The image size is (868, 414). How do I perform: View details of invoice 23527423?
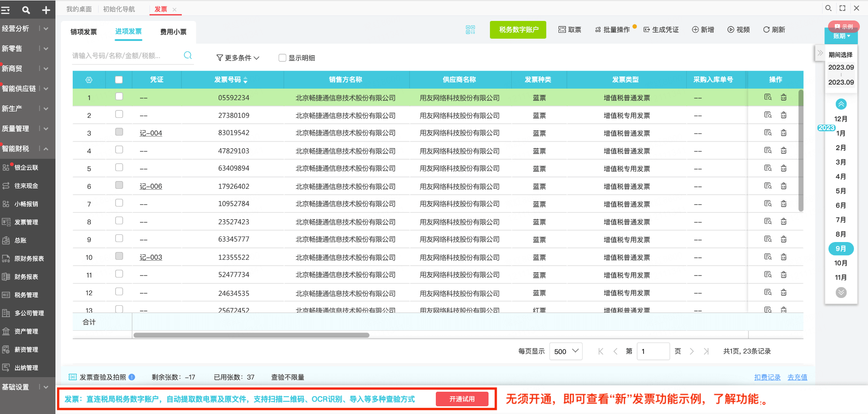pyautogui.click(x=768, y=221)
